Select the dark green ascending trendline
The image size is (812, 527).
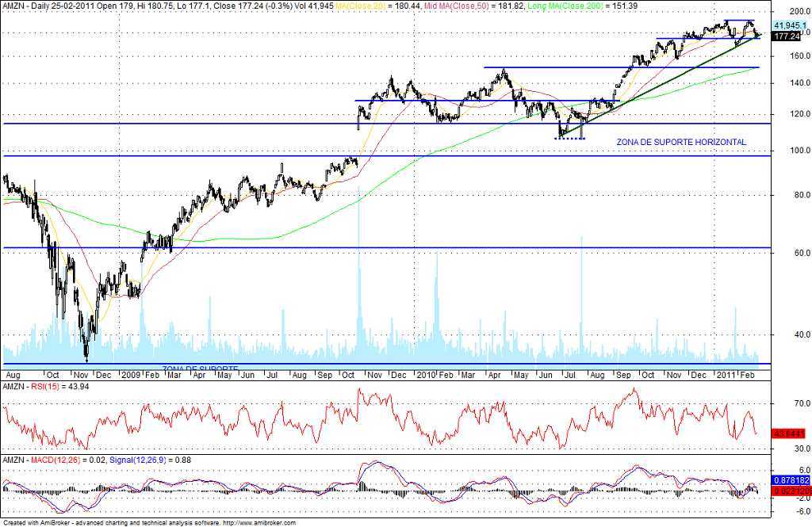click(x=661, y=86)
